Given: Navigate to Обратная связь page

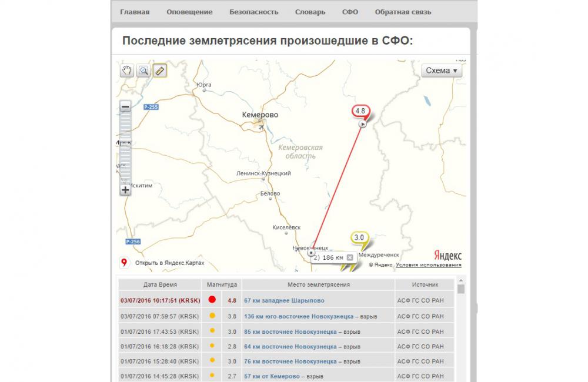Looking at the screenshot, I should (x=403, y=12).
